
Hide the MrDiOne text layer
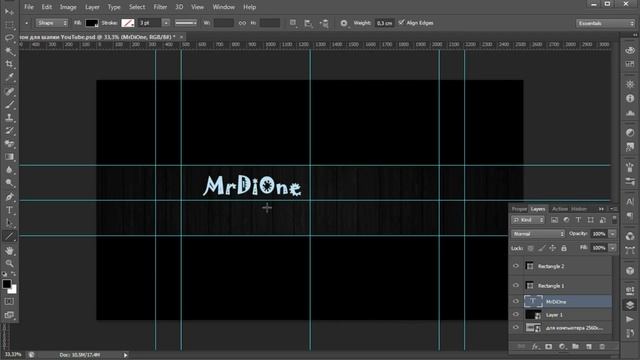click(x=516, y=301)
